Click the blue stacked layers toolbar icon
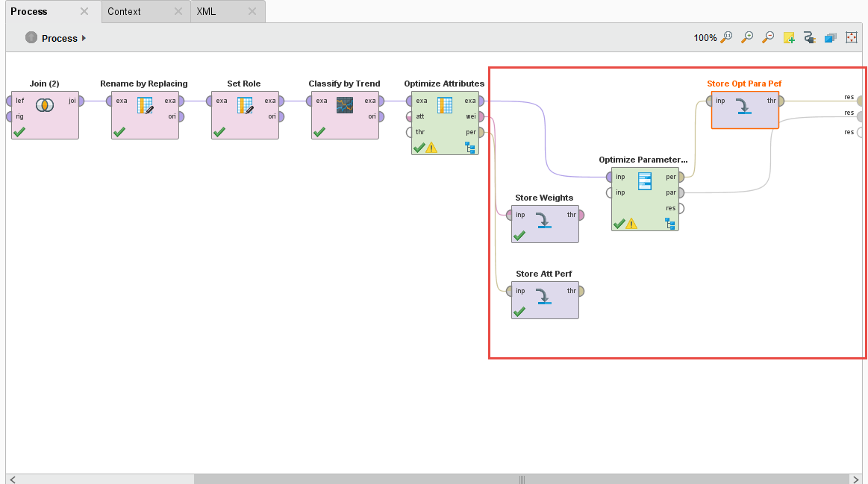 pyautogui.click(x=831, y=37)
